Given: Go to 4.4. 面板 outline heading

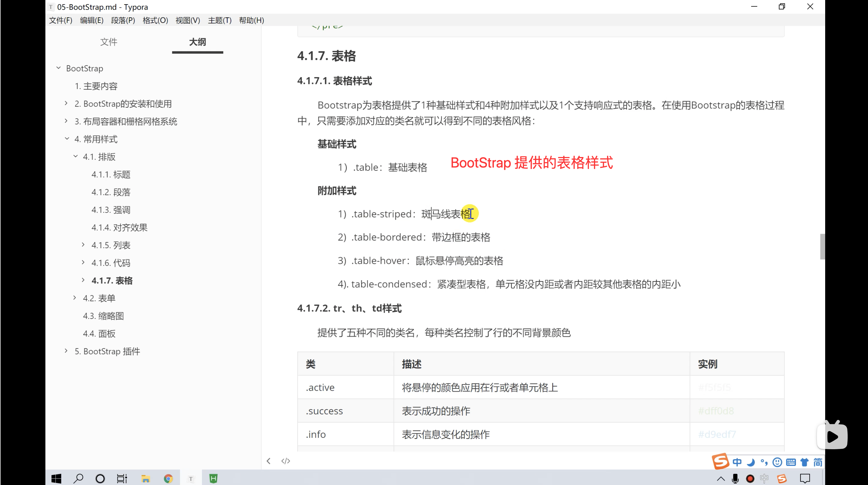Looking at the screenshot, I should coord(99,334).
